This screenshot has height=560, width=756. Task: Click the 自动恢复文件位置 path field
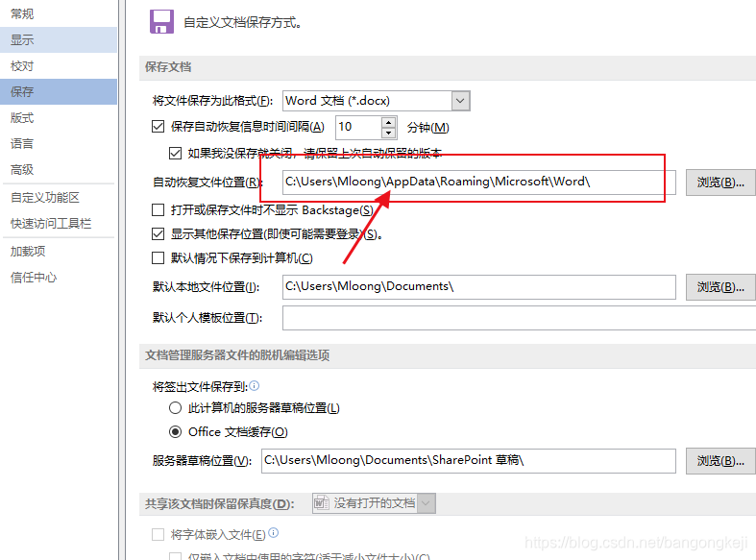pyautogui.click(x=478, y=182)
